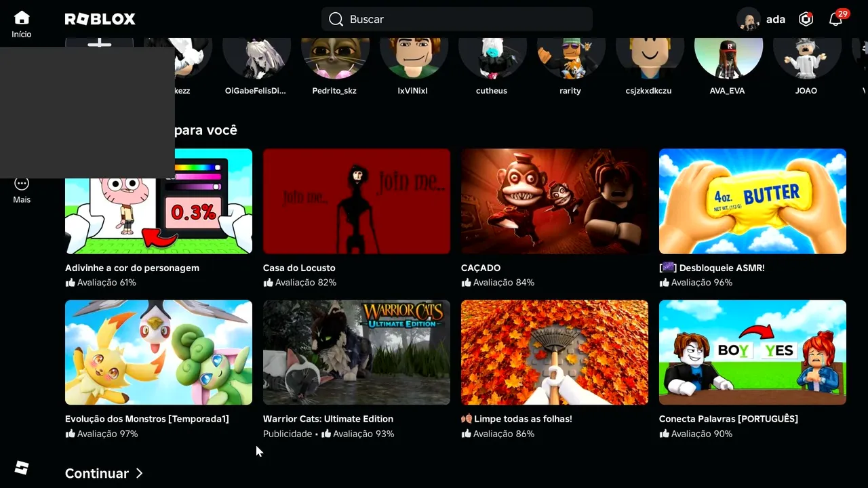Open the Limpe todas as folhas thumbnail

click(555, 352)
